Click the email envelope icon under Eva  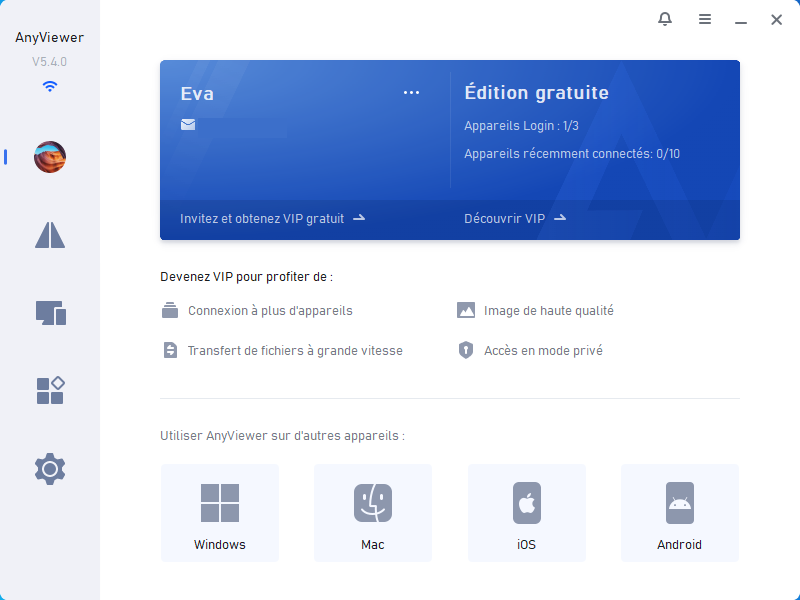point(188,124)
